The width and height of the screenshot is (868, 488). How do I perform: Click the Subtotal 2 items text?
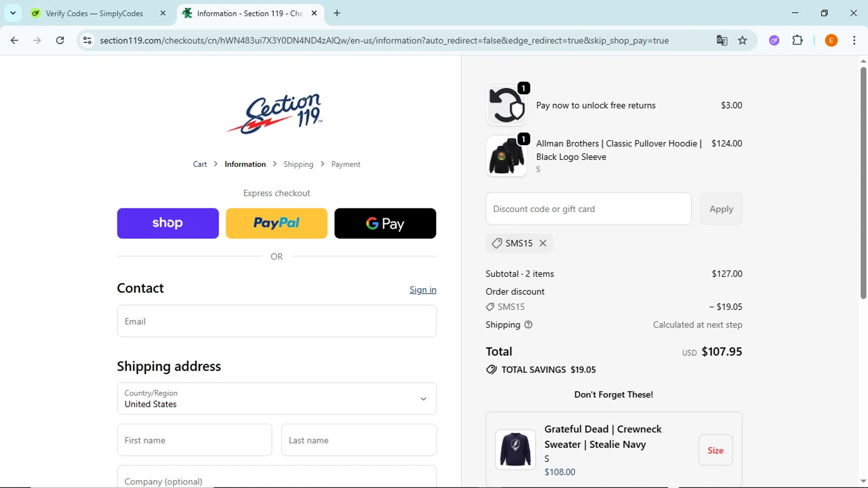coord(520,274)
